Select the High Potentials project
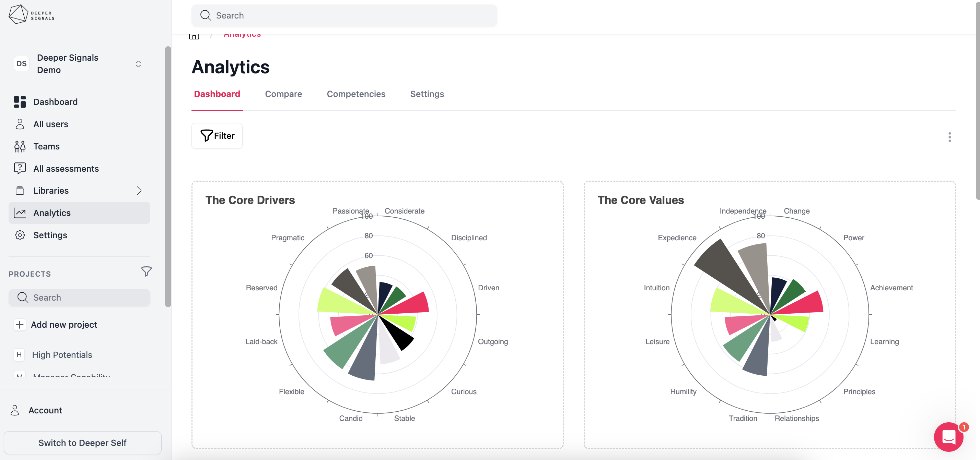 [62, 354]
